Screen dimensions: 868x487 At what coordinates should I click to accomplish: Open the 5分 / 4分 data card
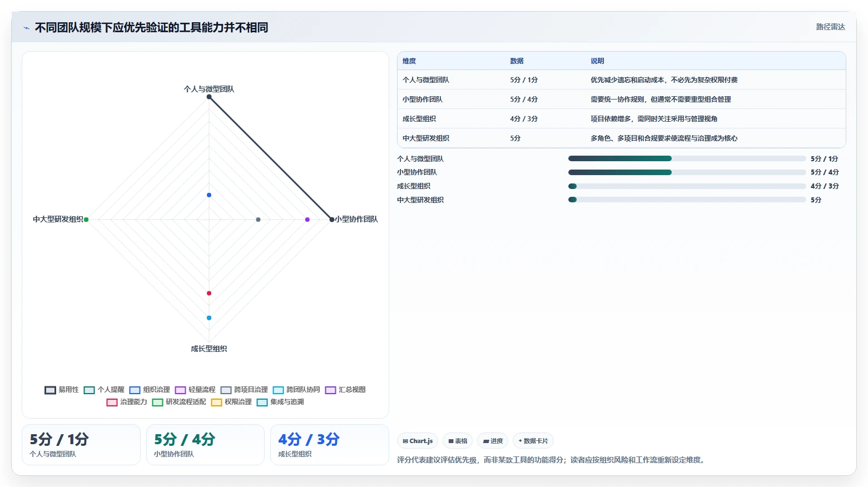coord(205,445)
